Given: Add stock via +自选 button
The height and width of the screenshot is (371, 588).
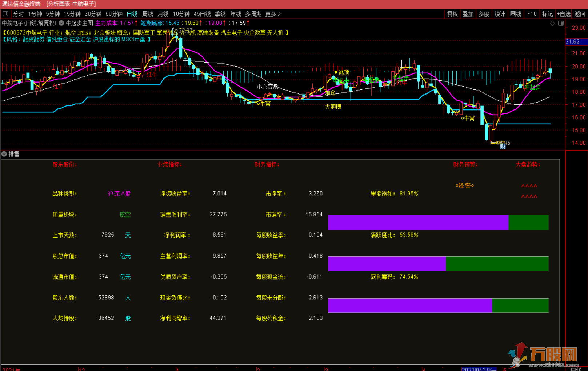Looking at the screenshot, I should pyautogui.click(x=564, y=14).
